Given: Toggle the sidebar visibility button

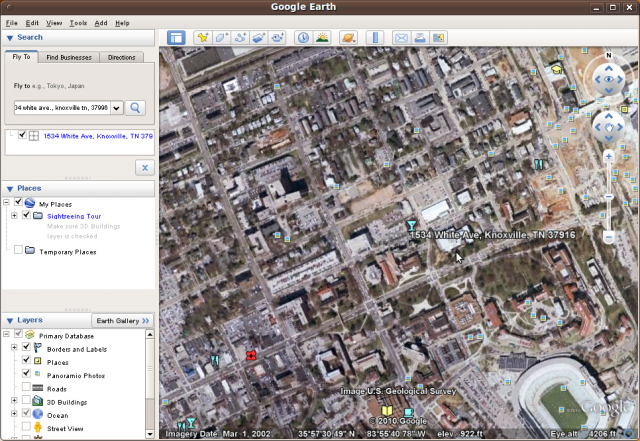Looking at the screenshot, I should coord(176,38).
